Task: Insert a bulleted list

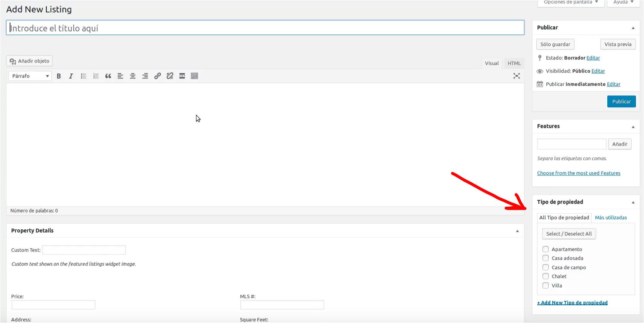Action: point(83,76)
